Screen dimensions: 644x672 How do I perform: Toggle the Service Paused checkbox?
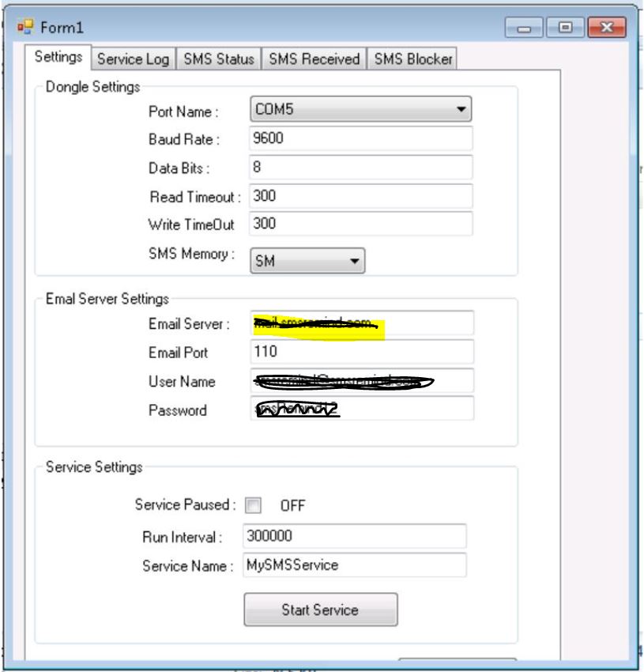pyautogui.click(x=253, y=505)
